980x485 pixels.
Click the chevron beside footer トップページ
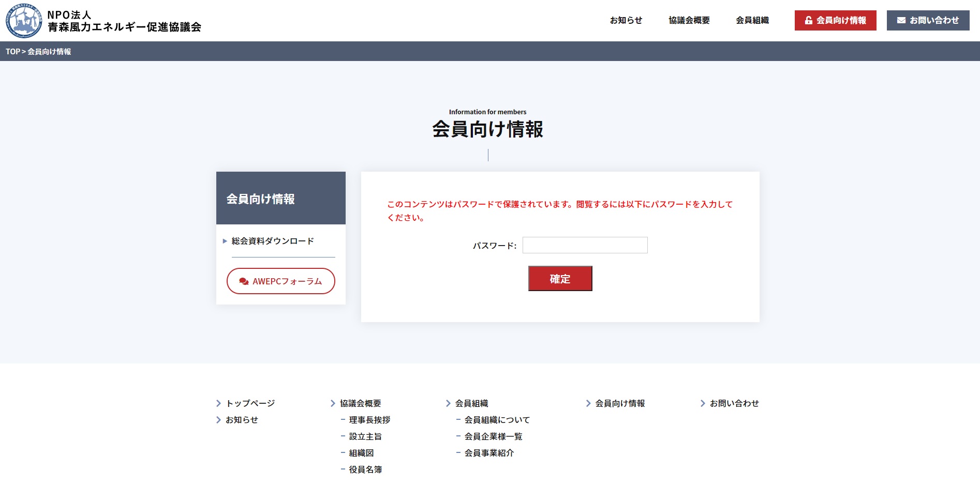(x=218, y=403)
